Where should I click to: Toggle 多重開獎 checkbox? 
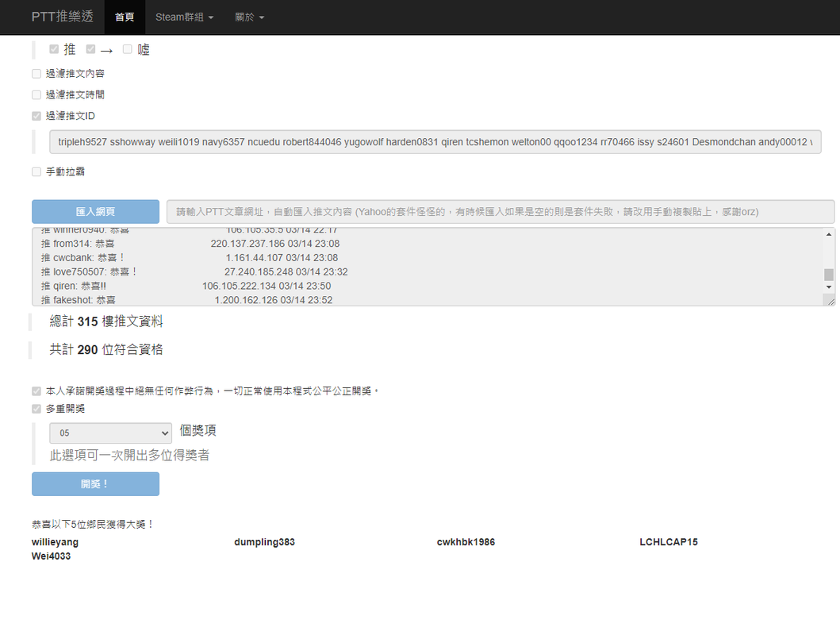(x=36, y=409)
